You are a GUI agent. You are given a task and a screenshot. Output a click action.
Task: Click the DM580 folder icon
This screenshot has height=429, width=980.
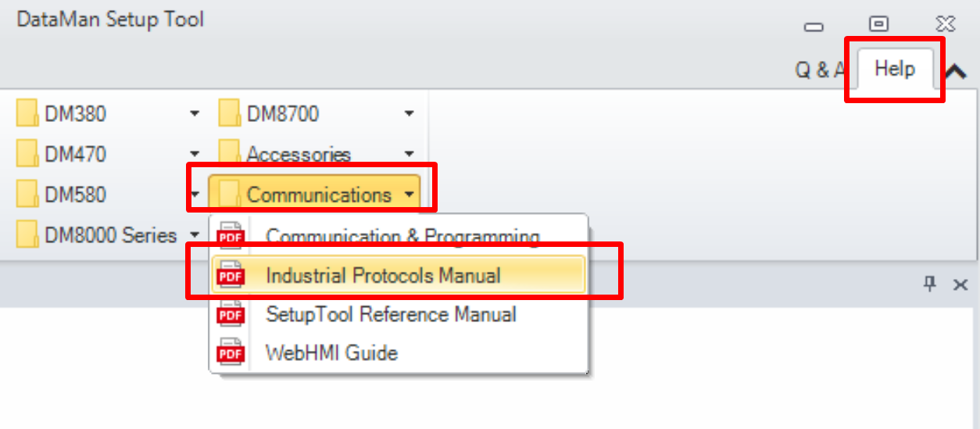27,194
